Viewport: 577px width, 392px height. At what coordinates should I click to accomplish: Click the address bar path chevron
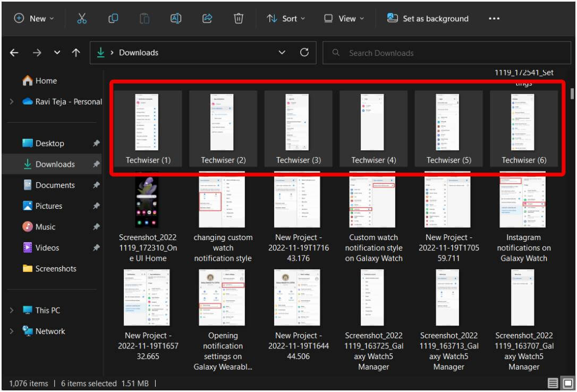pos(112,53)
